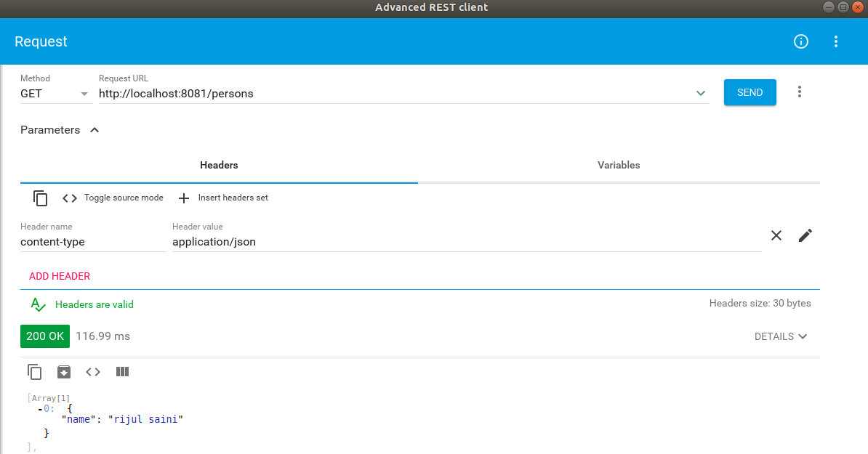Toggle raw response source view icon
The image size is (868, 454).
93,372
